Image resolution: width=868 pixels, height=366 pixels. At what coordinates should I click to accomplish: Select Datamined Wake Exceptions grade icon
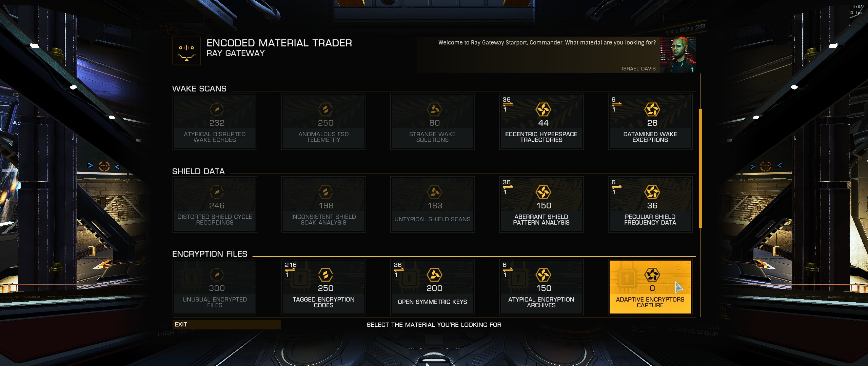pos(652,109)
